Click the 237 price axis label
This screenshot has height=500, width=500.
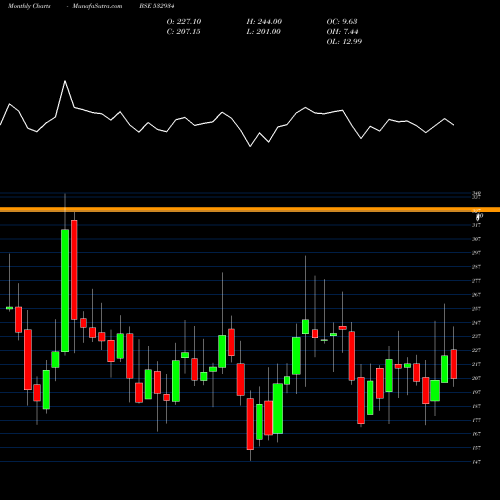(x=476, y=336)
